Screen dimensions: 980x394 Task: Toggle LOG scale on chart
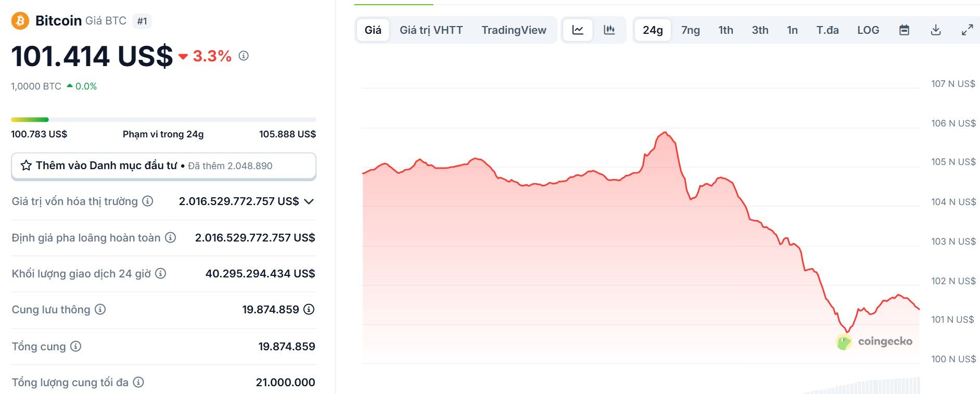(868, 30)
